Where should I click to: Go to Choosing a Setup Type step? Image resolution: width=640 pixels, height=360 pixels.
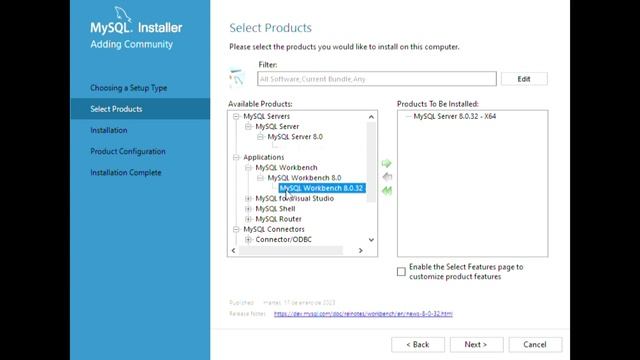click(x=129, y=88)
